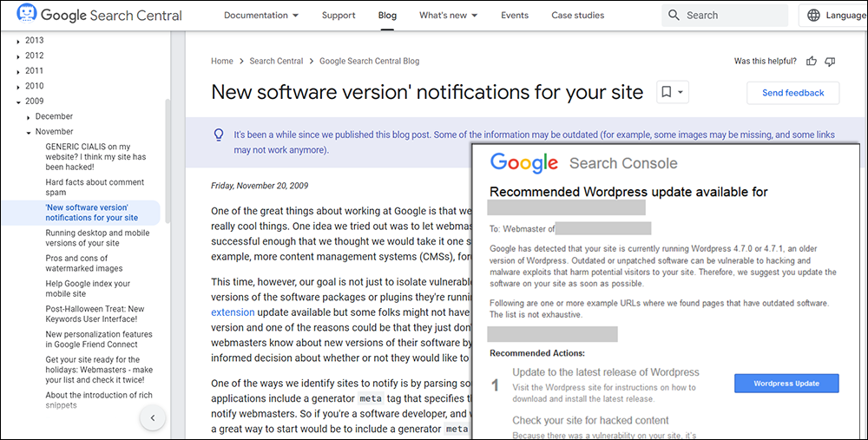Click the Google Search Central Blog breadcrumb
Screen dimensions: 868x440
[x=369, y=62]
